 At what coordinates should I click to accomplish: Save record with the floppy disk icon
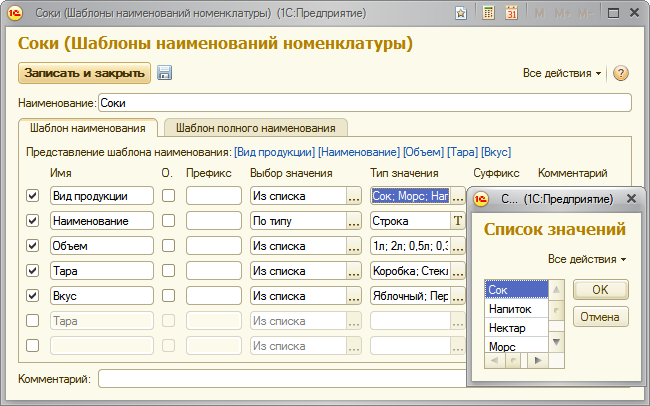[164, 73]
